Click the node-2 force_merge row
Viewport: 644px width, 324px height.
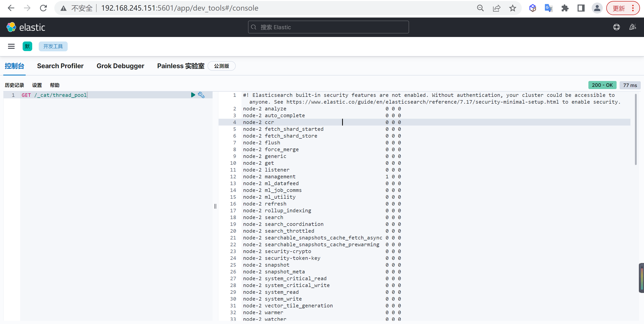coord(322,149)
